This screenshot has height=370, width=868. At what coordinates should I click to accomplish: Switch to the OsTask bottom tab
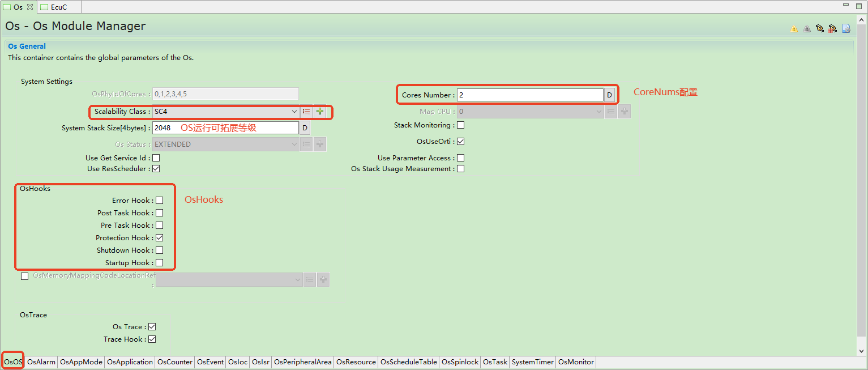tap(495, 362)
